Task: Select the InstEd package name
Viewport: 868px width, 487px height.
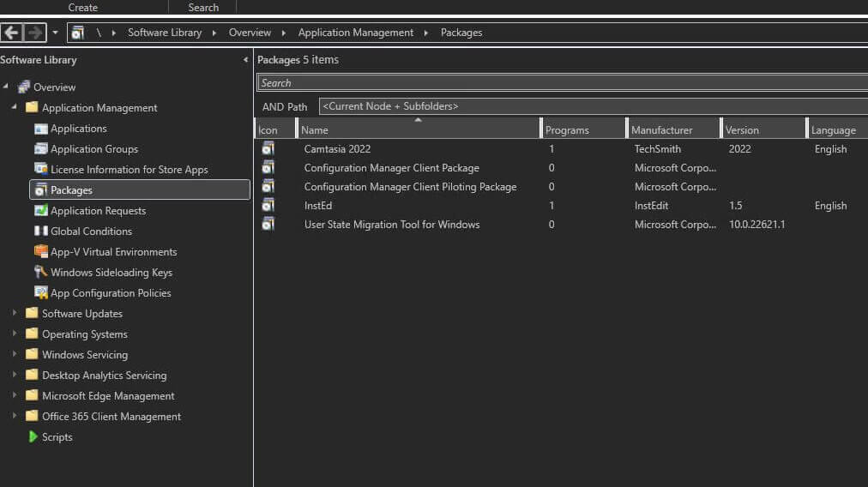Action: pos(317,205)
